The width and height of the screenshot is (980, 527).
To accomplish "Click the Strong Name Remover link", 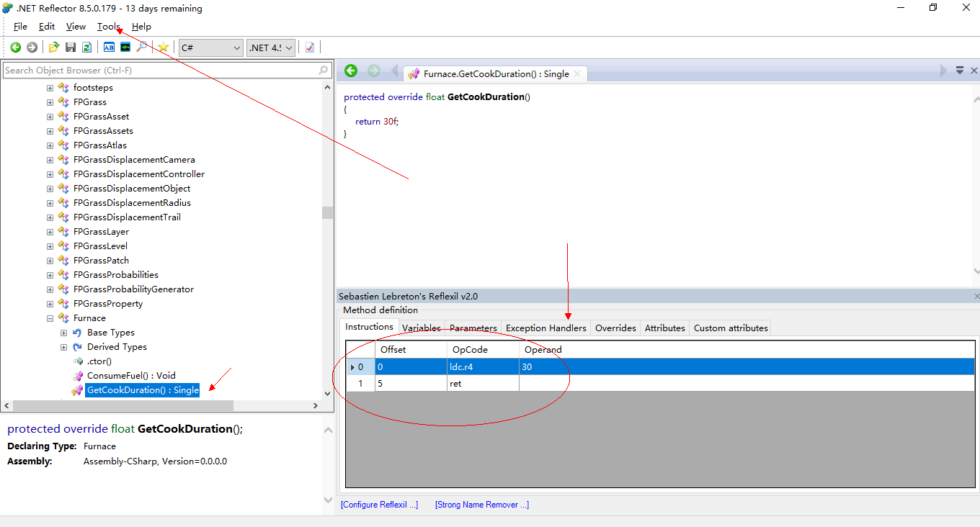I will (x=481, y=505).
